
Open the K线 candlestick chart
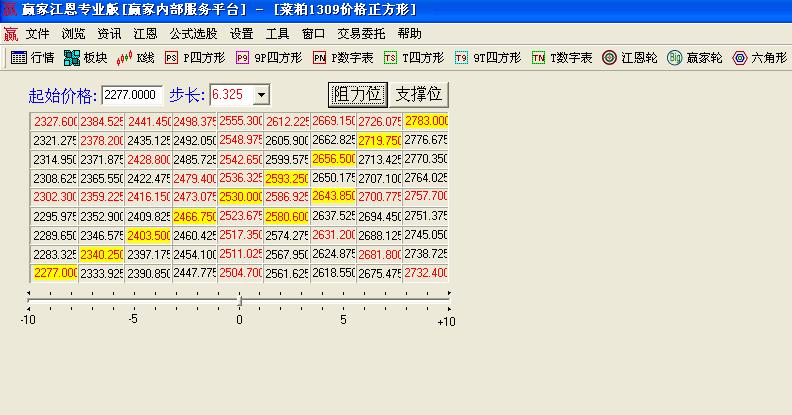[x=137, y=58]
